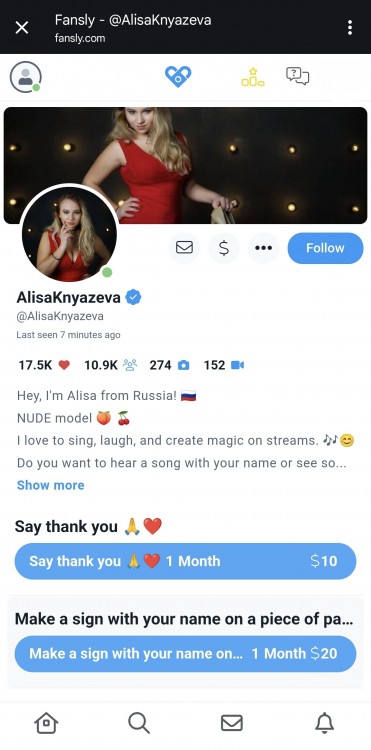Open Messages in bottom navigation
371x750 pixels.
pyautogui.click(x=232, y=722)
